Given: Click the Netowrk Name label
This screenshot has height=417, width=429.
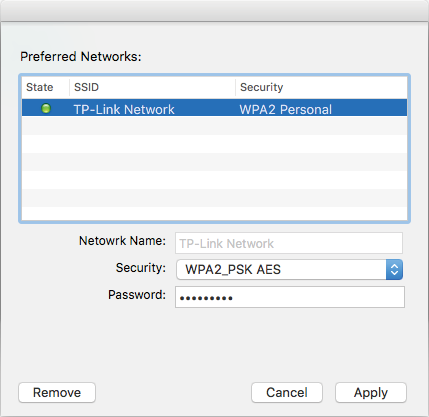Looking at the screenshot, I should click(122, 240).
